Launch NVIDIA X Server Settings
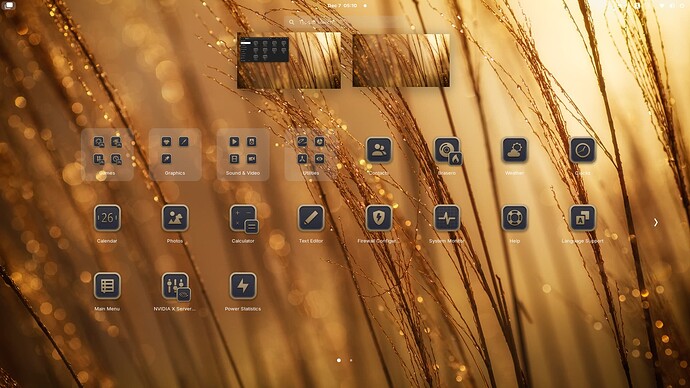This screenshot has height=388, width=690. coord(176,287)
